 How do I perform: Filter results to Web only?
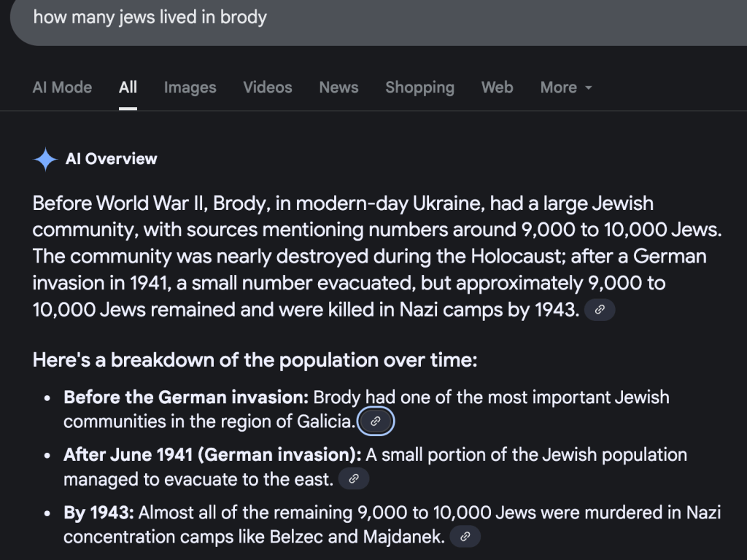point(497,87)
